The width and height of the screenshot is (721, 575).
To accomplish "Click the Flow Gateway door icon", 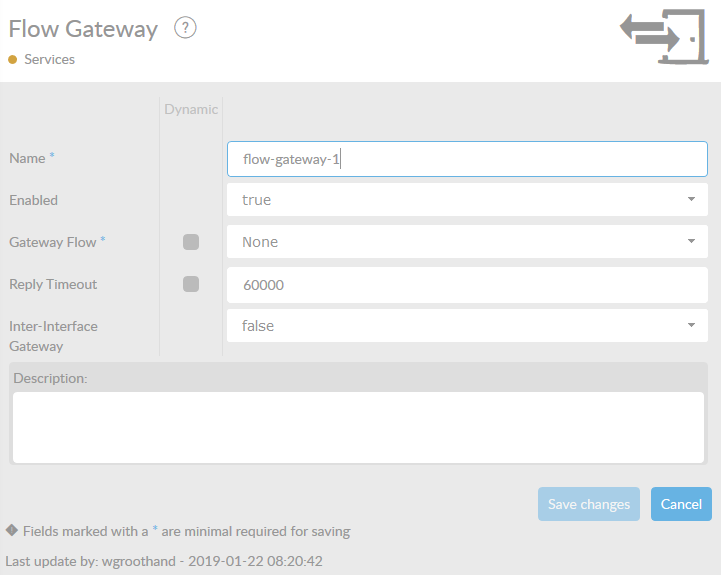I will (664, 37).
